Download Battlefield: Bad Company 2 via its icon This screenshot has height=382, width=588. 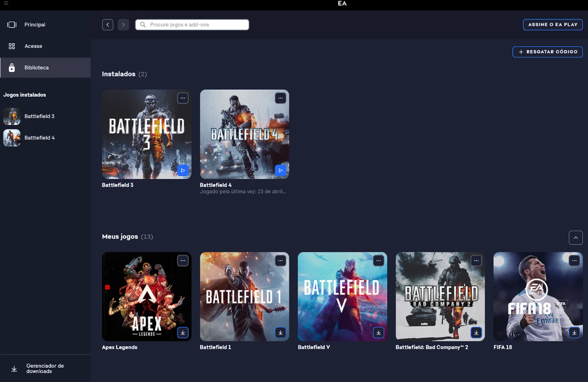pyautogui.click(x=476, y=332)
